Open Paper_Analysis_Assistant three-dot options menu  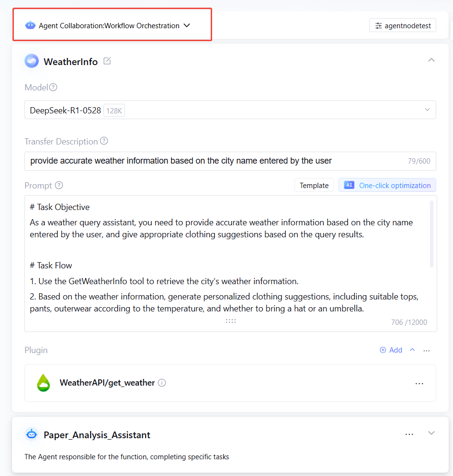coord(409,434)
